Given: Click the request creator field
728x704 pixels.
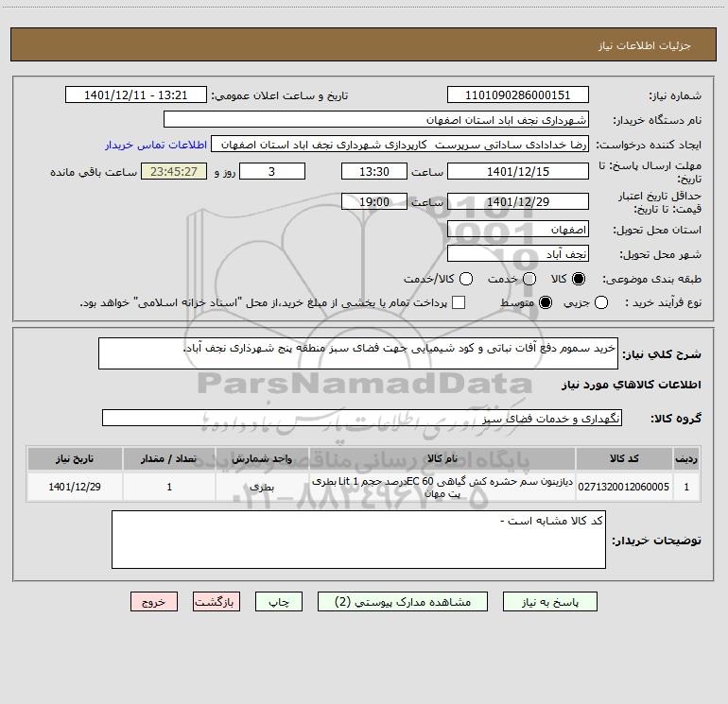Looking at the screenshot, I should 400,145.
